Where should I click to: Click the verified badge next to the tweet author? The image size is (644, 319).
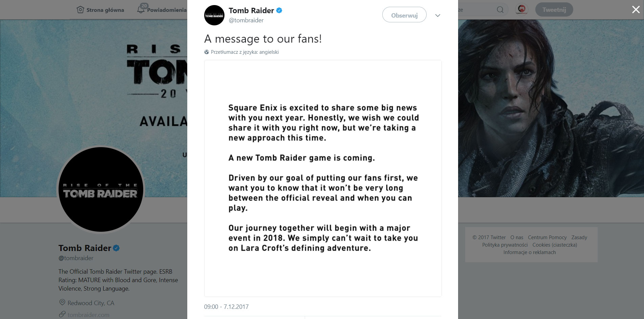pos(279,10)
